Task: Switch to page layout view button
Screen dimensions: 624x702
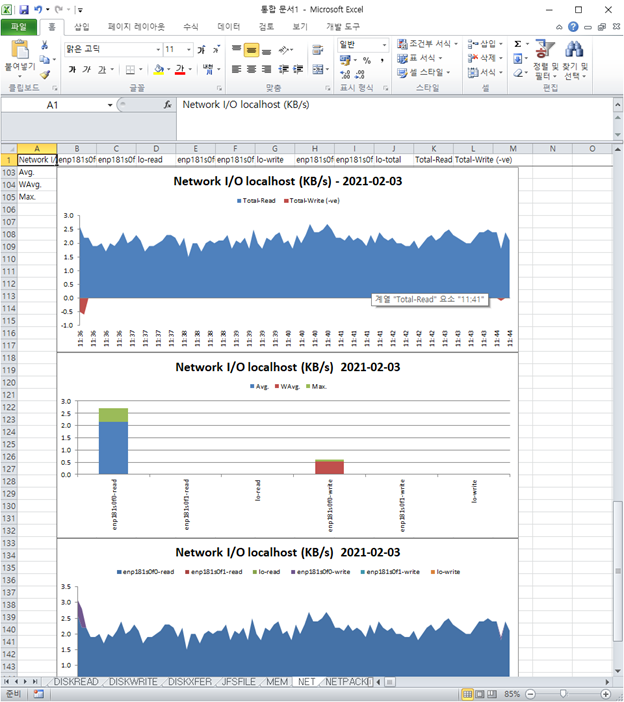Action: pos(479,694)
